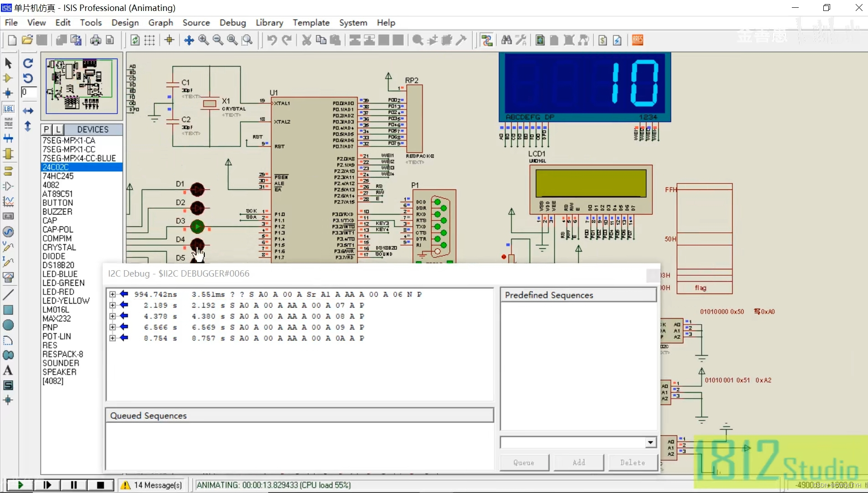The height and width of the screenshot is (493, 868).
Task: Select 24C02C in the devices list
Action: click(x=82, y=167)
